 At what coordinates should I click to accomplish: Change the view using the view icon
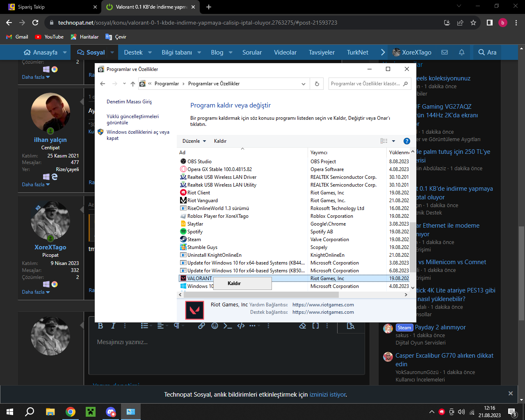click(384, 141)
